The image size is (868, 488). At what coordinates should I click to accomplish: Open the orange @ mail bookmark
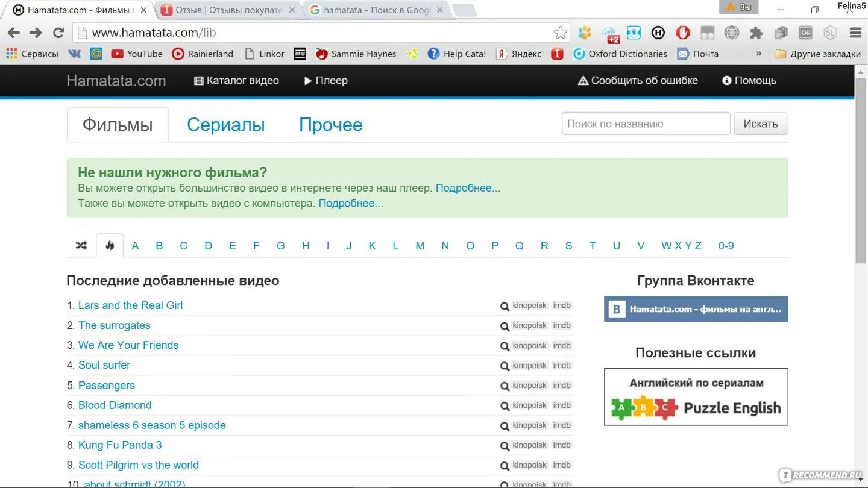click(x=96, y=54)
